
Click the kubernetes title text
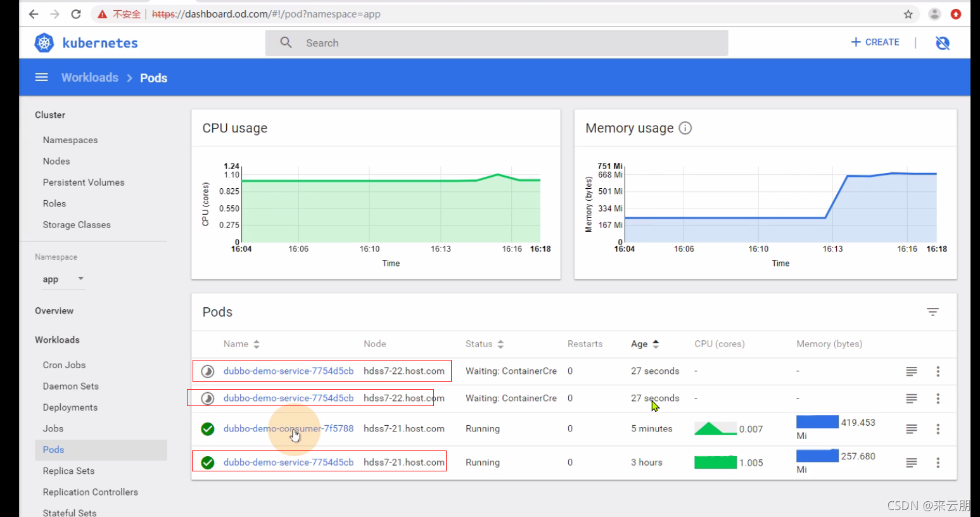pyautogui.click(x=100, y=43)
